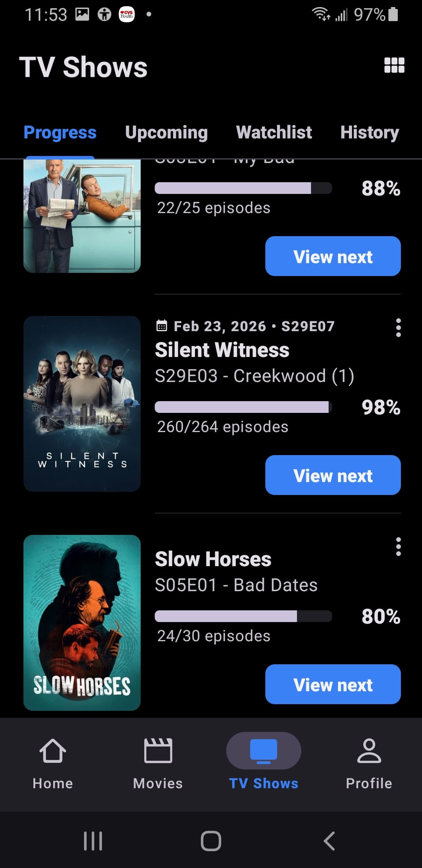Click View next for Slow Horses
The image size is (422, 868).
coord(333,684)
